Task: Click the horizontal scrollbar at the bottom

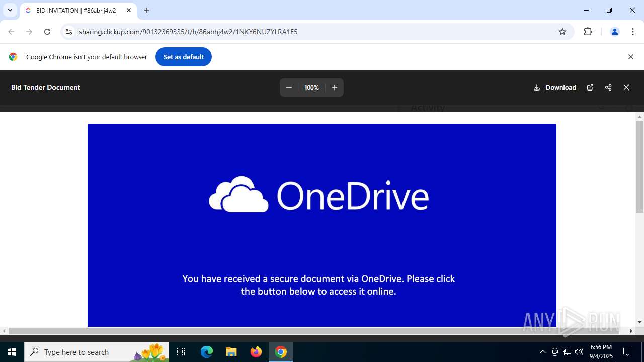Action: (x=313, y=331)
